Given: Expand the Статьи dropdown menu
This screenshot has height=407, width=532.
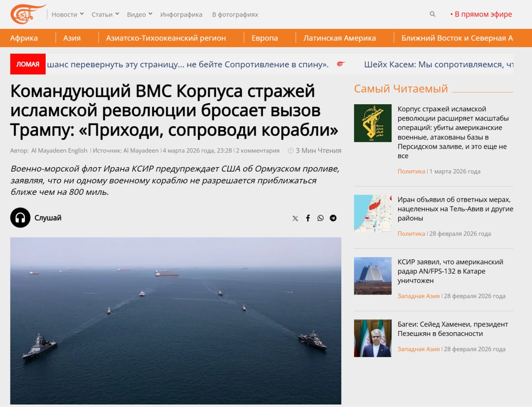Looking at the screenshot, I should (x=105, y=15).
